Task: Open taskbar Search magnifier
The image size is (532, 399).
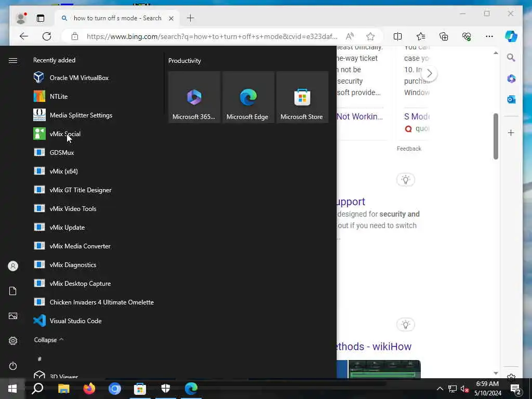Action: pyautogui.click(x=37, y=389)
